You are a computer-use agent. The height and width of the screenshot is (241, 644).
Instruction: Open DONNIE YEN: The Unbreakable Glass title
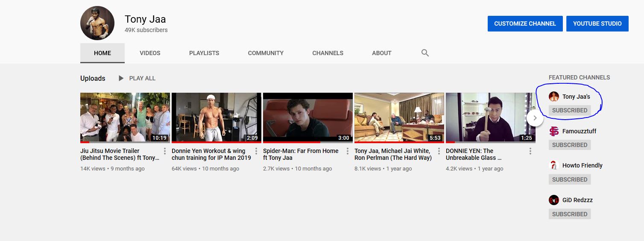[474, 154]
